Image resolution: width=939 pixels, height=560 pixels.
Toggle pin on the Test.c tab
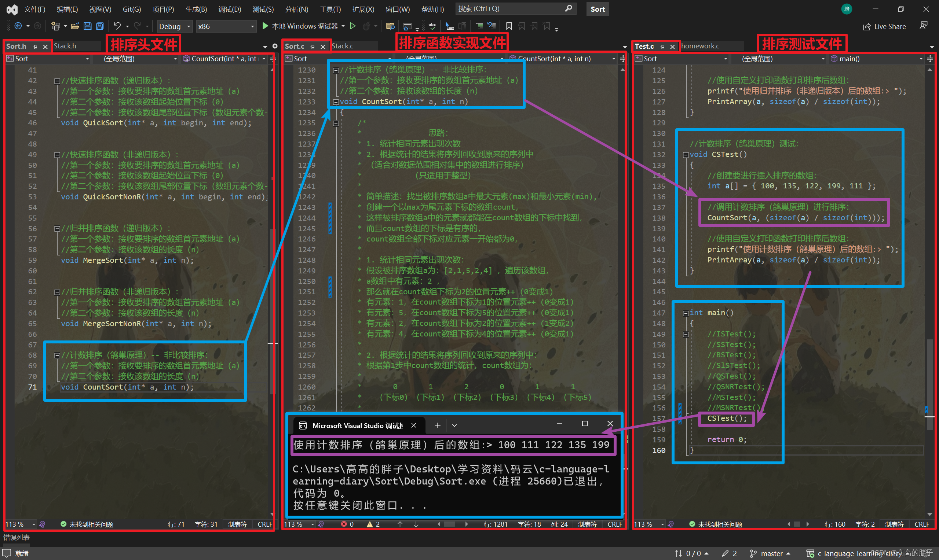pyautogui.click(x=662, y=47)
